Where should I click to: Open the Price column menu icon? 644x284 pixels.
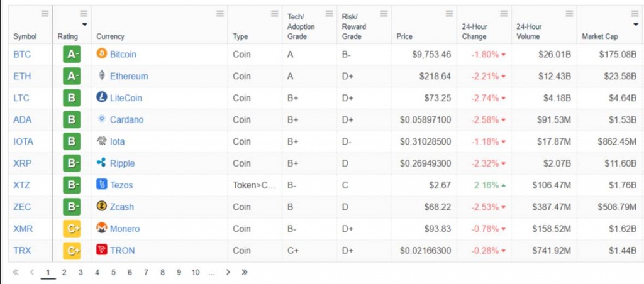coord(449,14)
